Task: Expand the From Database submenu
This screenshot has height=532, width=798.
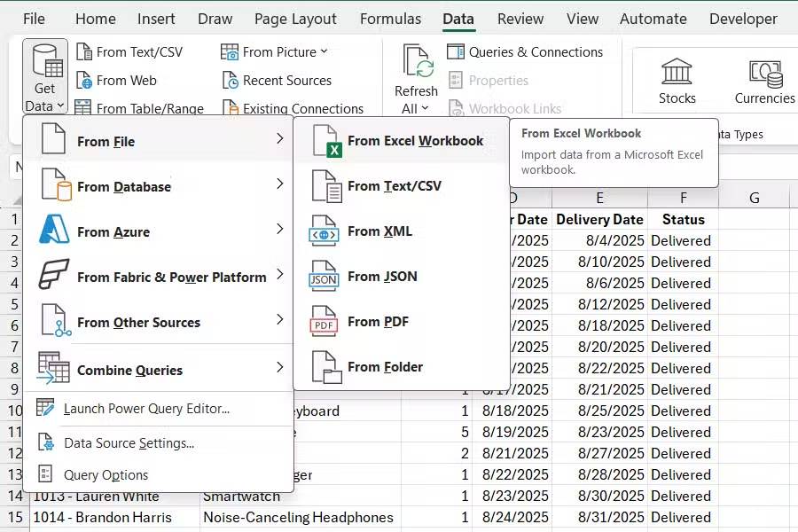Action: tap(280, 184)
